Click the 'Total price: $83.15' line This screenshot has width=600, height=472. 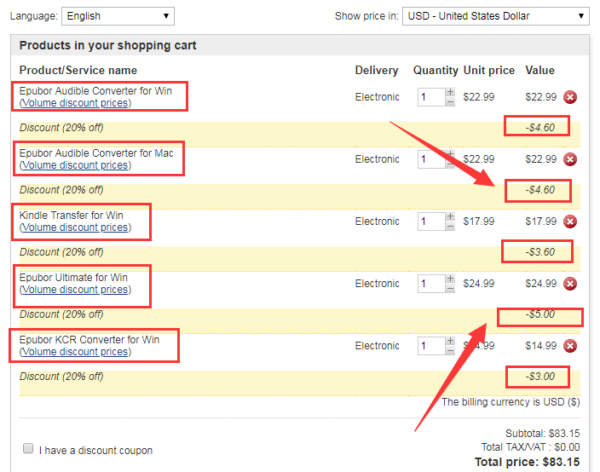click(x=528, y=462)
